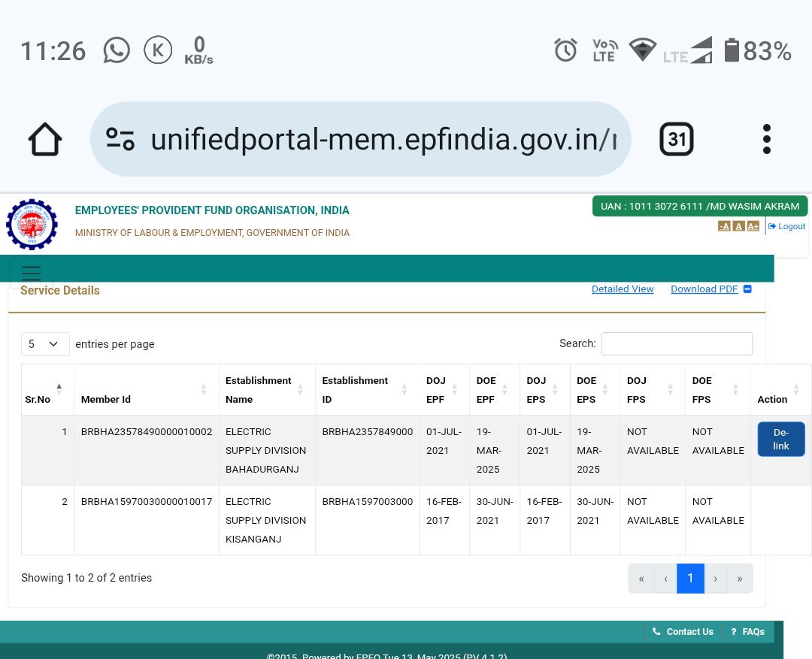This screenshot has height=659, width=812.
Task: Reset font size with the plain A button
Action: point(739,226)
